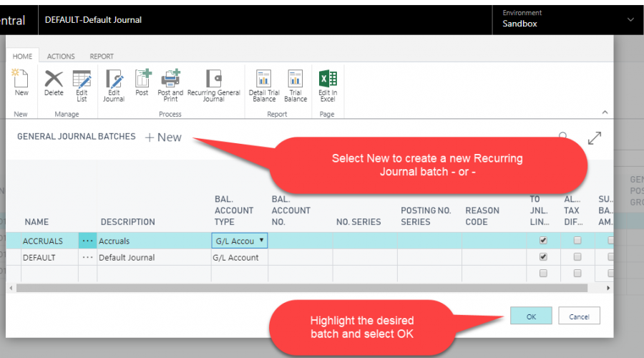Click the NAME column header
644x358 pixels.
36,222
